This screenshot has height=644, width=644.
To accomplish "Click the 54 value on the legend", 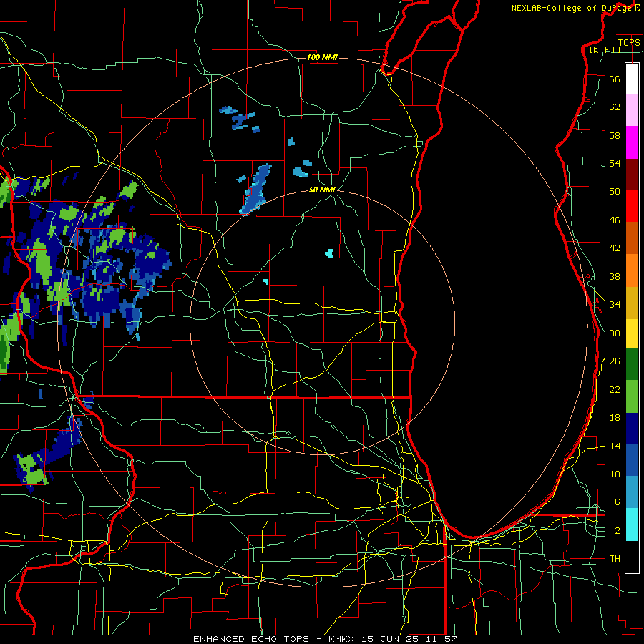I will (615, 163).
